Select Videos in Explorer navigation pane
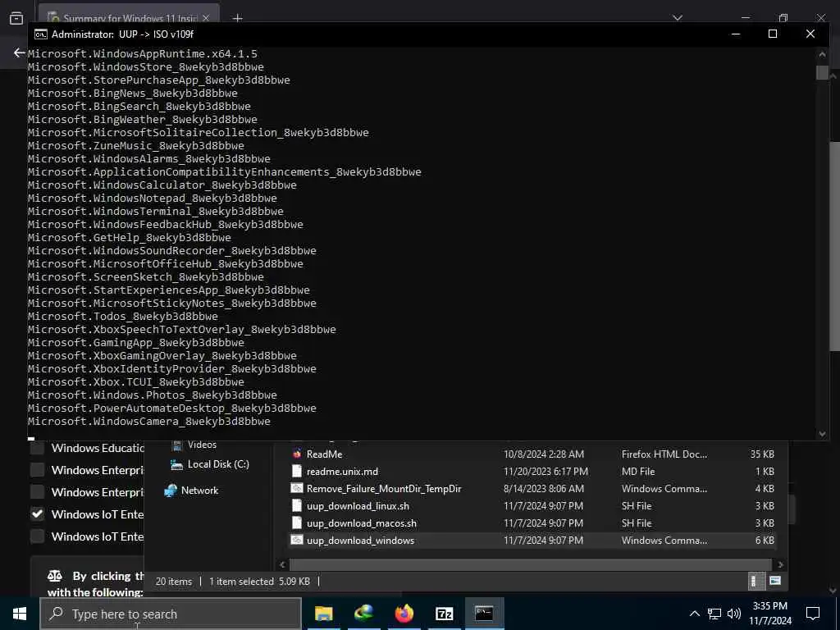The height and width of the screenshot is (630, 840). (202, 445)
